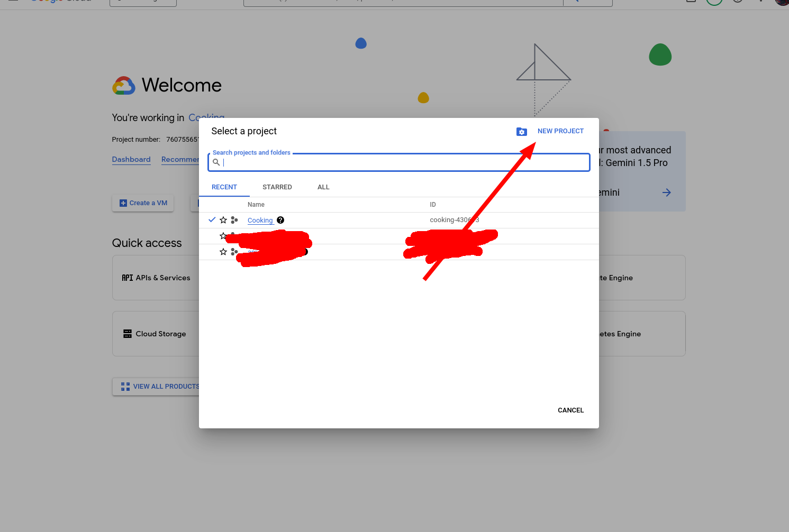Click the Google Cloud logo beside Welcome
Image resolution: width=789 pixels, height=532 pixels.
point(124,86)
